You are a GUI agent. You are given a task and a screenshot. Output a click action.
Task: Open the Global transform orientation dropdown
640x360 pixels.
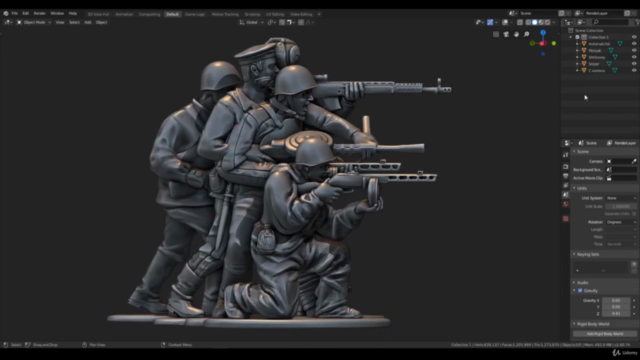pyautogui.click(x=251, y=22)
